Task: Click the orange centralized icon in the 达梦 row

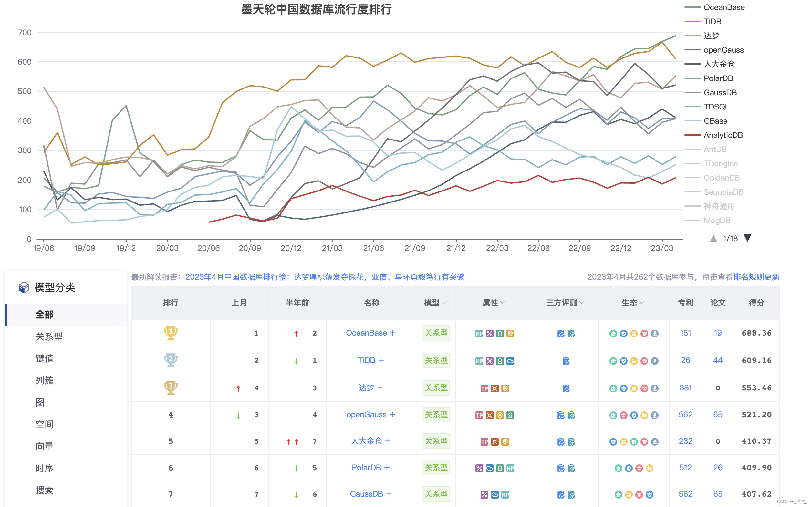Action: coord(495,388)
